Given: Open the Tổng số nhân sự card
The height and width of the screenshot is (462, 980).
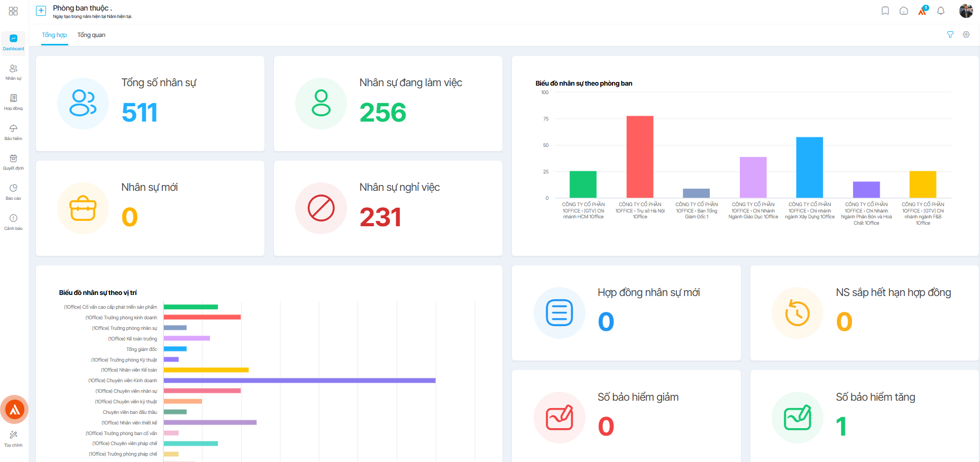Looking at the screenshot, I should [x=150, y=104].
